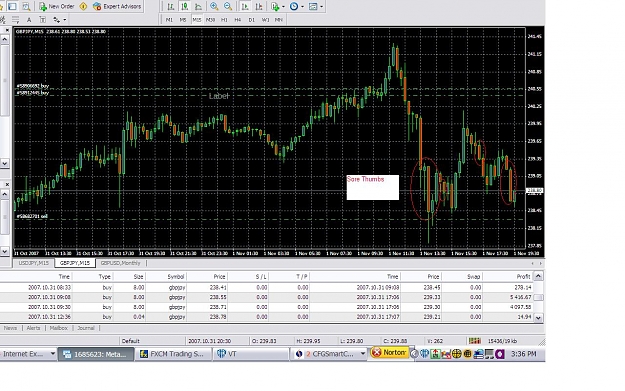Click the yellow diamond toolbar icon
This screenshot has width=625, height=391.
(83, 6)
